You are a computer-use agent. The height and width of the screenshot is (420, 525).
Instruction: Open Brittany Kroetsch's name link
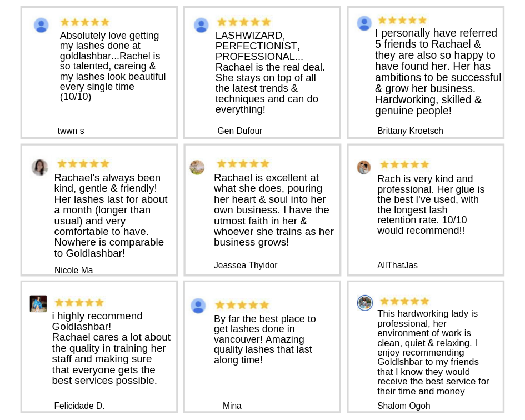coord(410,131)
